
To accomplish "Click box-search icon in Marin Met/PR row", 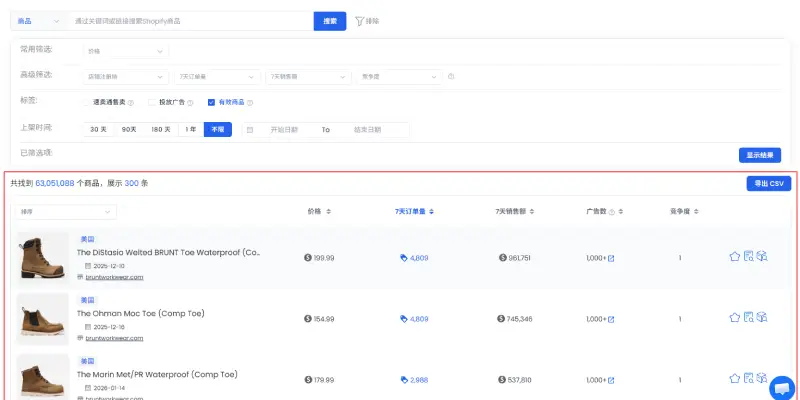I will click(762, 379).
